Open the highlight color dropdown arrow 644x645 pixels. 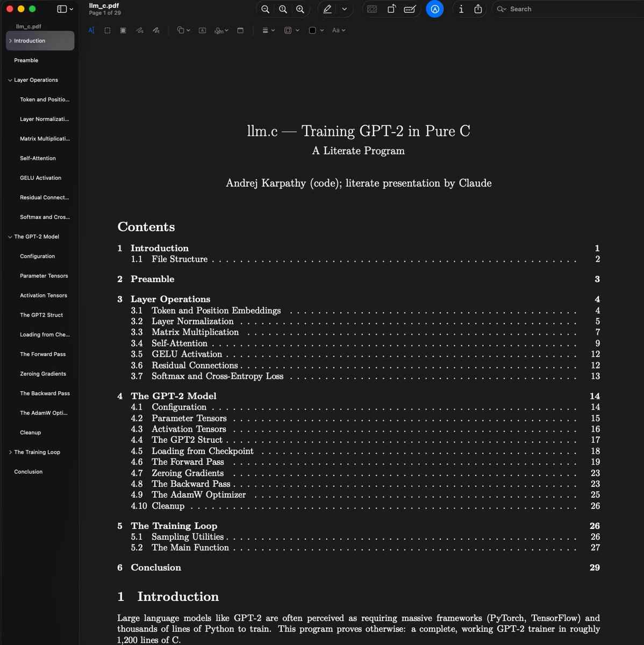(x=345, y=9)
